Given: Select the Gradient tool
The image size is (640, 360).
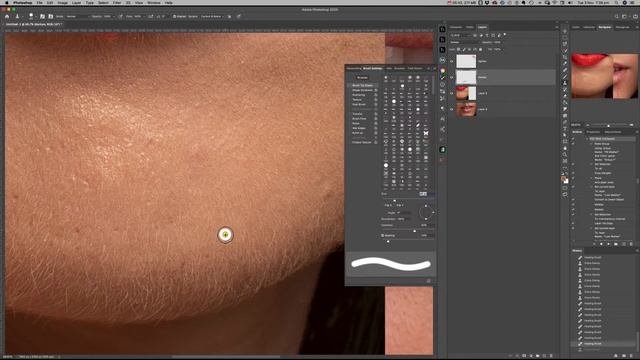Looking at the screenshot, I should pyautogui.click(x=565, y=102).
